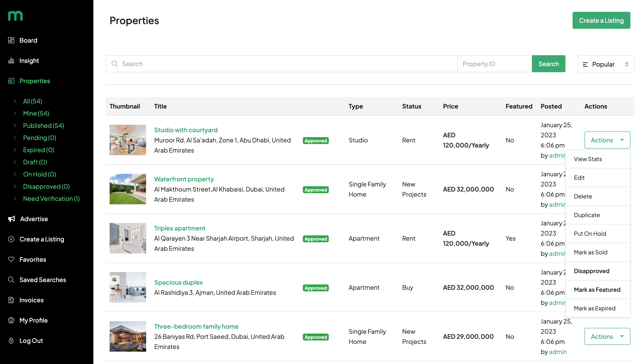Click the Property ID input field

pyautogui.click(x=494, y=64)
